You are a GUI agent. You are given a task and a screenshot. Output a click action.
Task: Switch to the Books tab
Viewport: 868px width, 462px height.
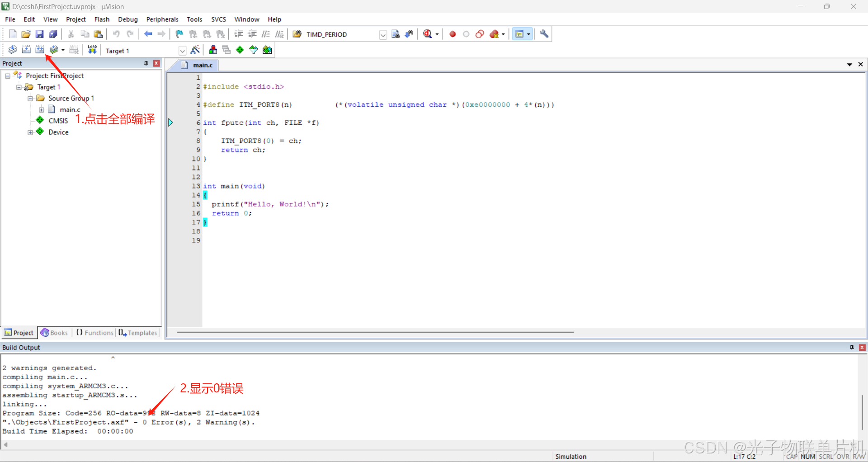click(x=54, y=333)
